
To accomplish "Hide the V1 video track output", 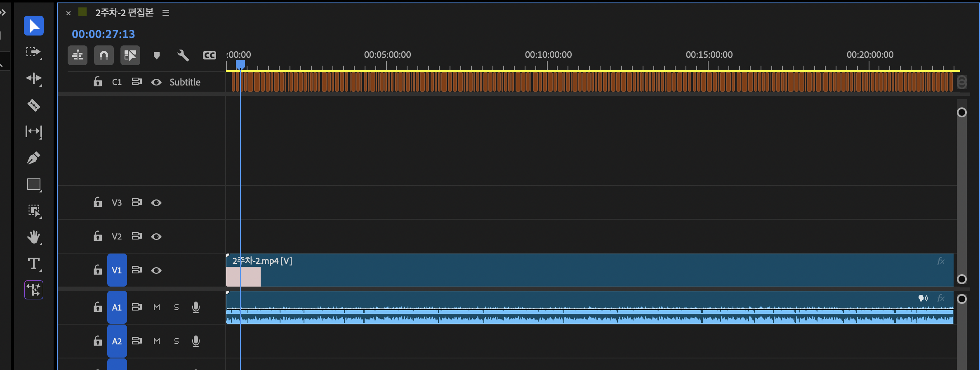I will [x=156, y=270].
